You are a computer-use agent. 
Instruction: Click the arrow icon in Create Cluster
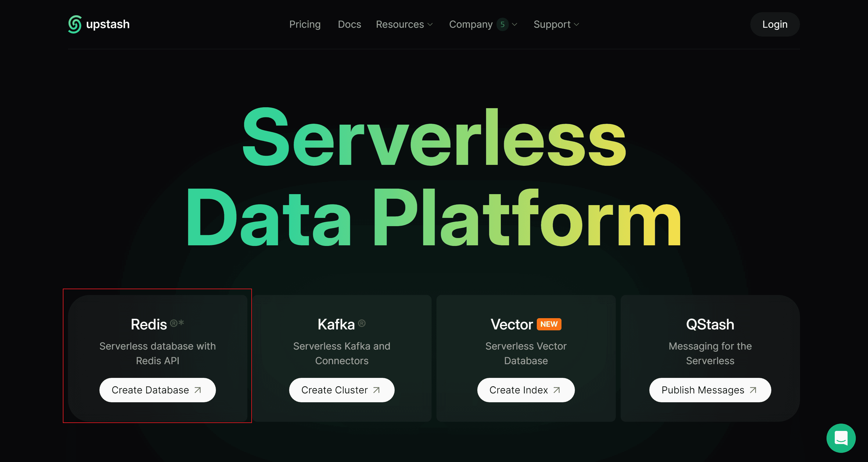(377, 390)
